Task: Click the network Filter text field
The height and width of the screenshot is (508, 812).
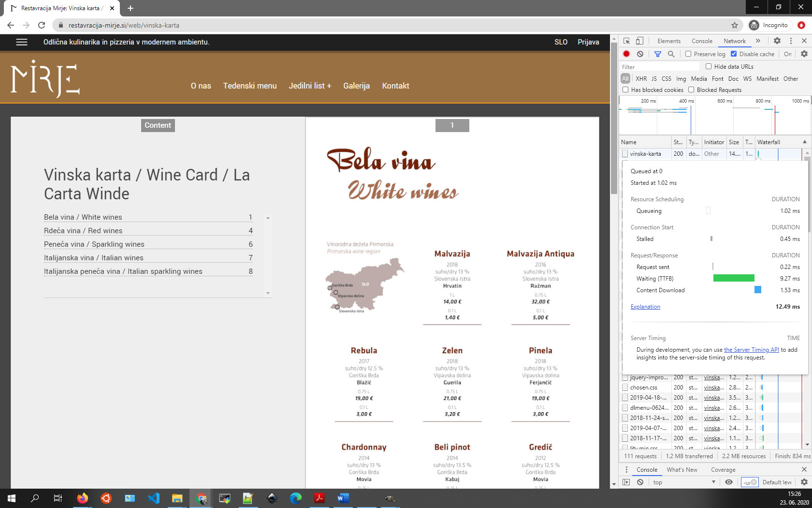Action: (660, 67)
